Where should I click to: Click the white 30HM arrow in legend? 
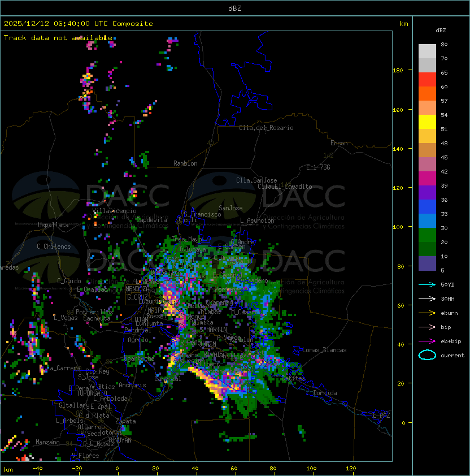(427, 298)
